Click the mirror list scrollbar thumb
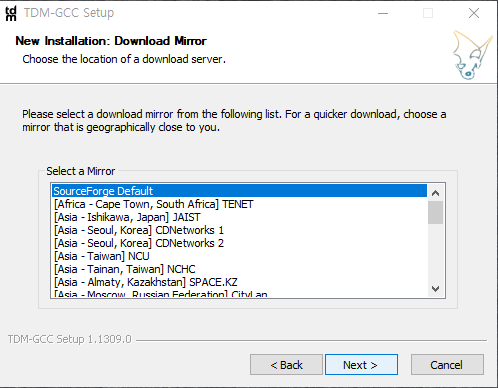 tap(435, 212)
